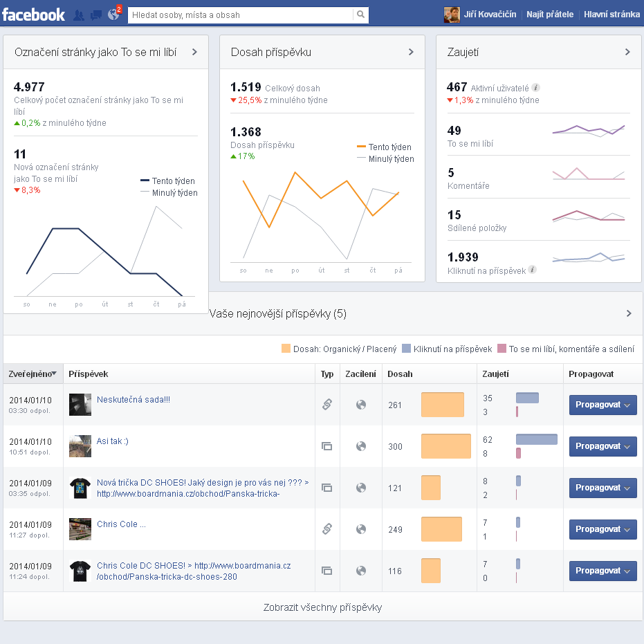Open thumbnail of Chris Cole DC SHOES! post
This screenshot has width=644, height=644.
(80, 571)
